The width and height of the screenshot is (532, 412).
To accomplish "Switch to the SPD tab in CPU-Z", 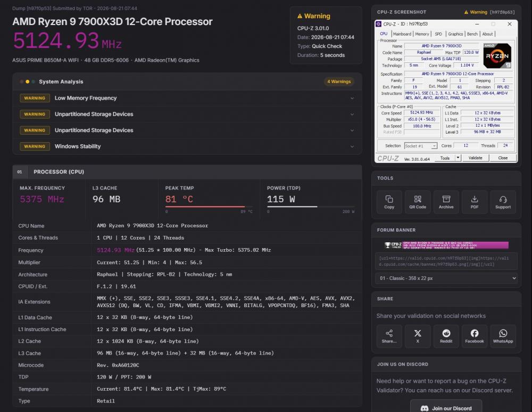I will [438, 34].
